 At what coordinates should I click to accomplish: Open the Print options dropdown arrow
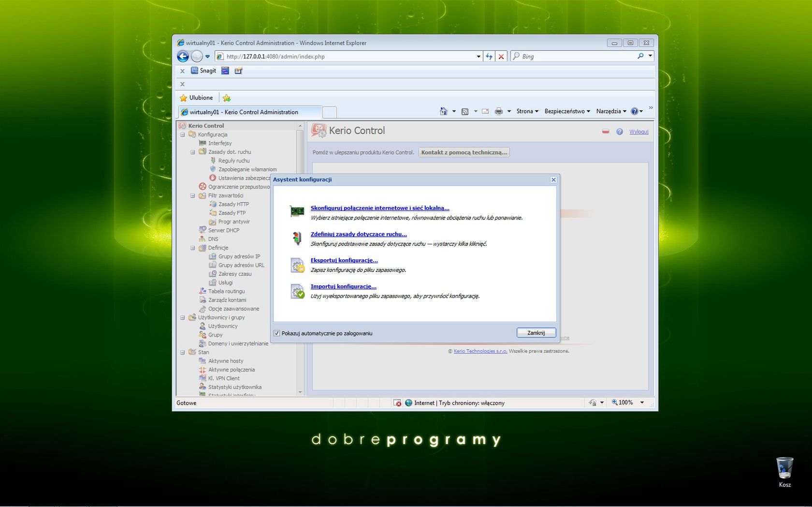[509, 111]
